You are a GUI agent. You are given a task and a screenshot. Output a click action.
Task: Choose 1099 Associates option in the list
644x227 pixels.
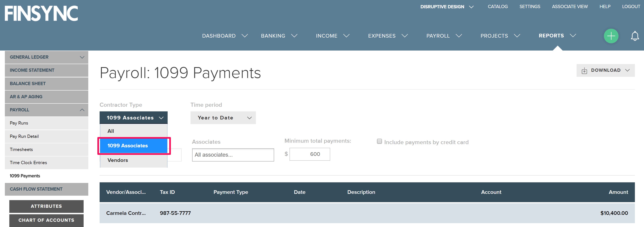click(133, 146)
